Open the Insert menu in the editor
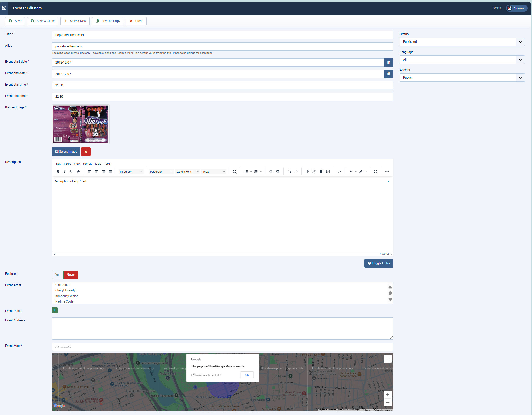Viewport: 532px width, 415px height. (67, 164)
